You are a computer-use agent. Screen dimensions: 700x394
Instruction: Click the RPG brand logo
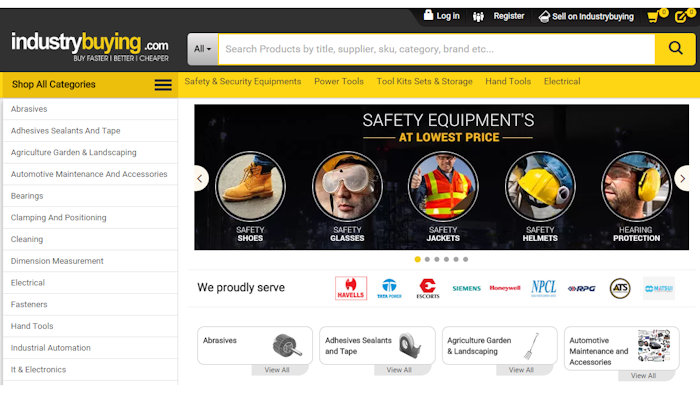(x=582, y=289)
